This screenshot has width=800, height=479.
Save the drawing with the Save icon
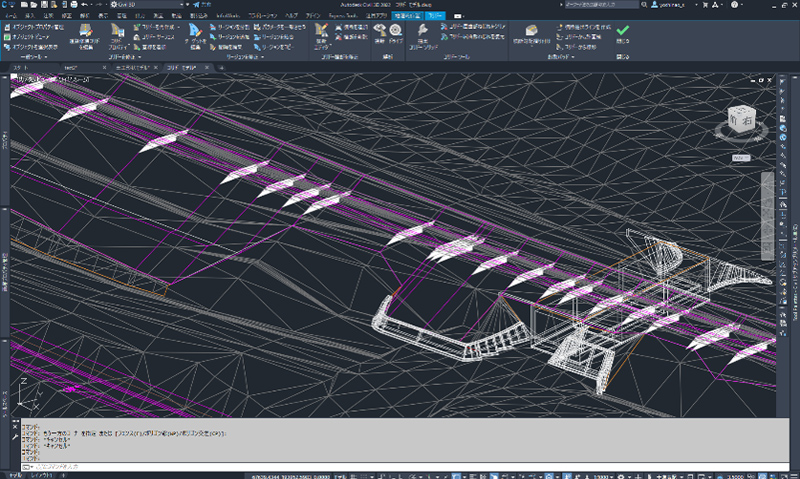click(x=44, y=5)
